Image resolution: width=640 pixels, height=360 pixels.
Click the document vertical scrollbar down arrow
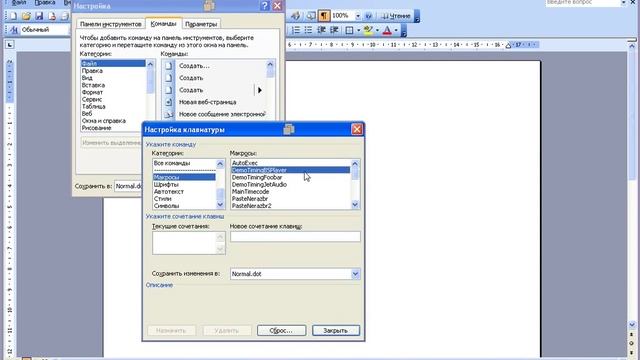632,325
